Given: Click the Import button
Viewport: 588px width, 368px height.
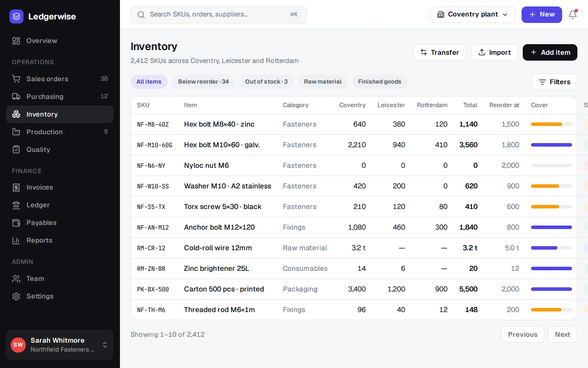Looking at the screenshot, I should [495, 52].
